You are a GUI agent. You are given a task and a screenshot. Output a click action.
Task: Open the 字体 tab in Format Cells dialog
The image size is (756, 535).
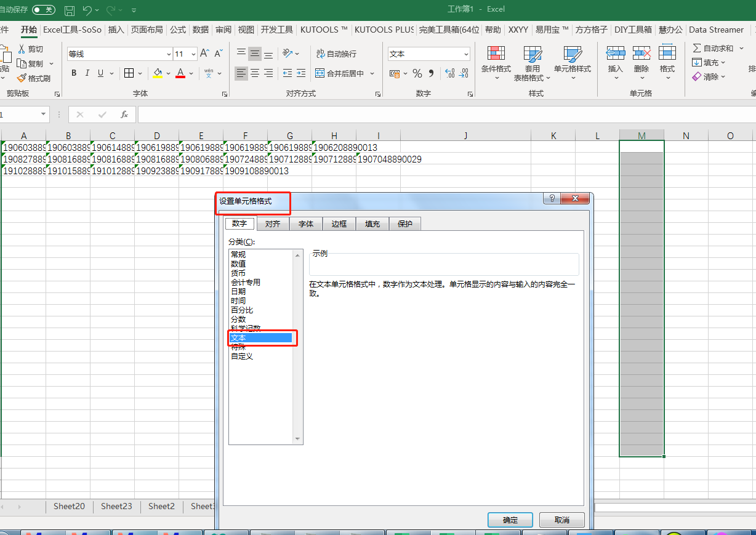click(x=306, y=224)
